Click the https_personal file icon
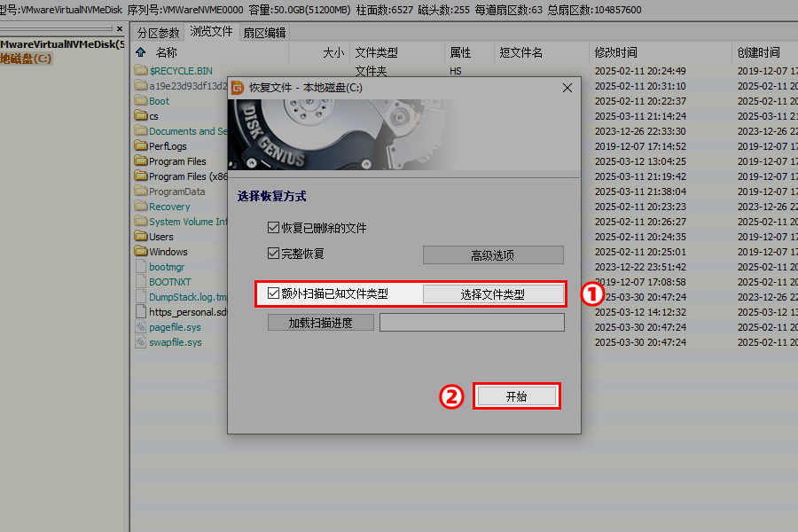The image size is (798, 532). click(x=141, y=311)
